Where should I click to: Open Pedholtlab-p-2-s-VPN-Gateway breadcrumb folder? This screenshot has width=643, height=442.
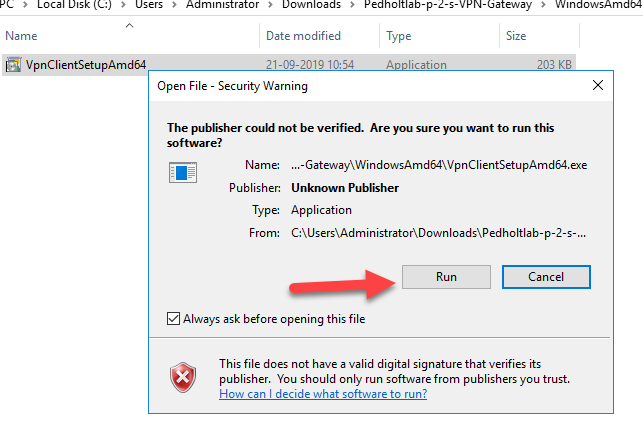pyautogui.click(x=448, y=5)
